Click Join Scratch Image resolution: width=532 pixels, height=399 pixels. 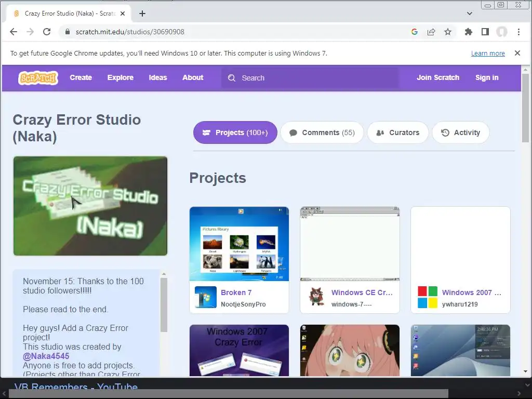(438, 78)
